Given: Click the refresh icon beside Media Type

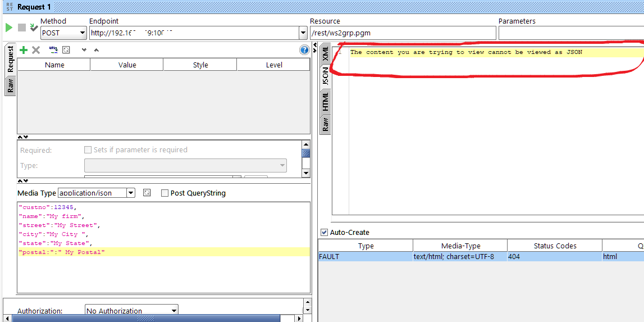Looking at the screenshot, I should 147,192.
